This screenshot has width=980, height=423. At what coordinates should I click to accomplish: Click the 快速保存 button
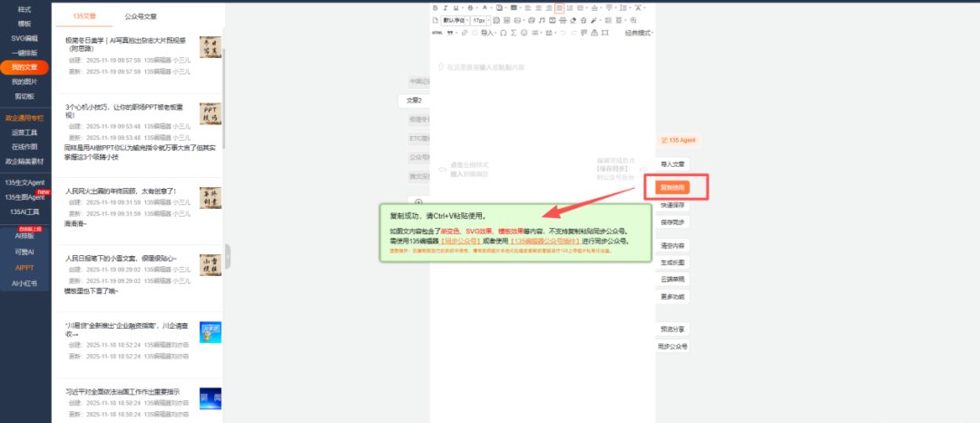[672, 205]
